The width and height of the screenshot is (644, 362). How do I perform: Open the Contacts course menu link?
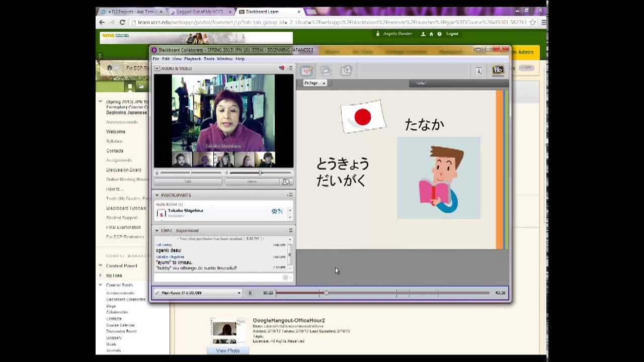pos(115,151)
